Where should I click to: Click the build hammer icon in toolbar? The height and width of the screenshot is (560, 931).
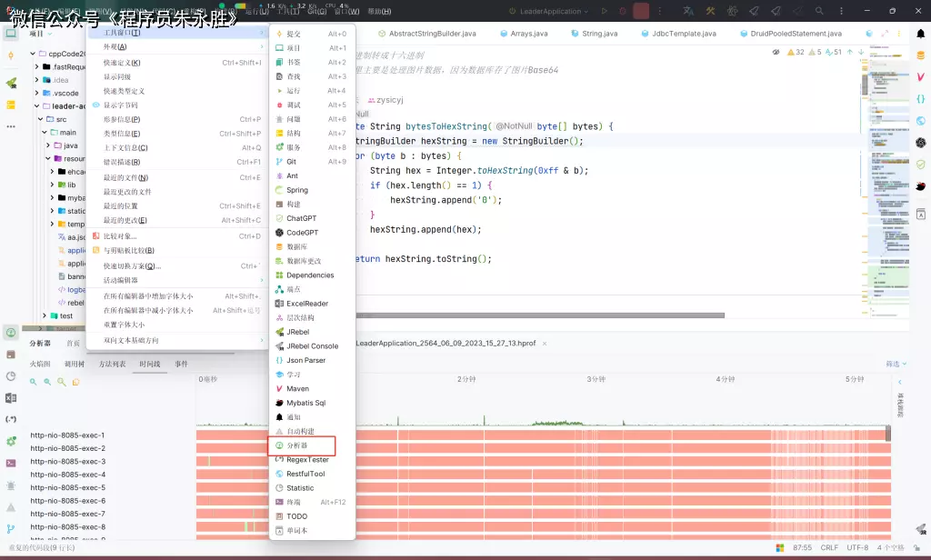point(710,11)
